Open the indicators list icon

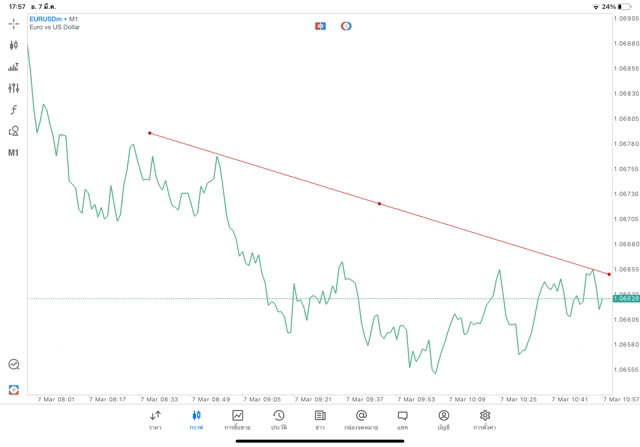point(14,67)
